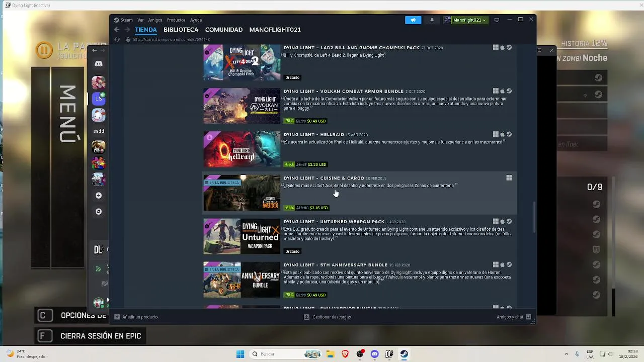Open File Explorer from taskbar
The image size is (644, 362).
(331, 354)
